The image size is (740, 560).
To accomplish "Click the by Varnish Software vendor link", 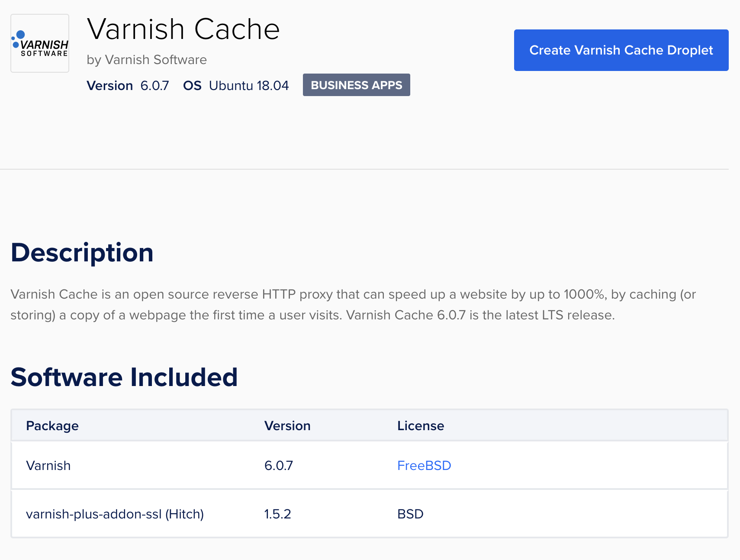I will click(147, 59).
